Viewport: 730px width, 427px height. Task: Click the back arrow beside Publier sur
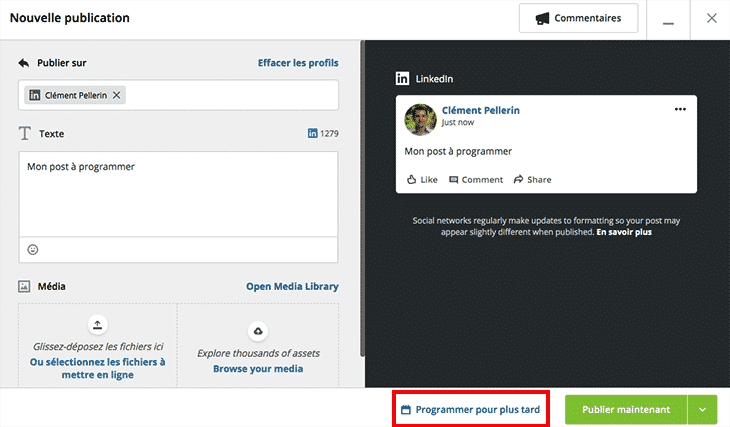pyautogui.click(x=24, y=63)
